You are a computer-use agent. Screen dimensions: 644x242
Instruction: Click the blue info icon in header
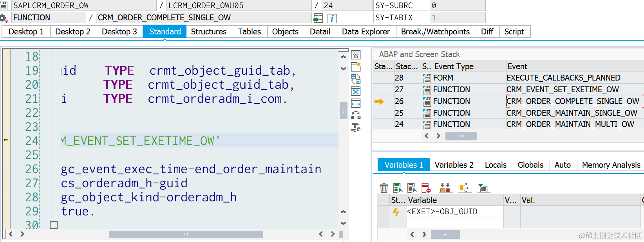click(x=332, y=18)
